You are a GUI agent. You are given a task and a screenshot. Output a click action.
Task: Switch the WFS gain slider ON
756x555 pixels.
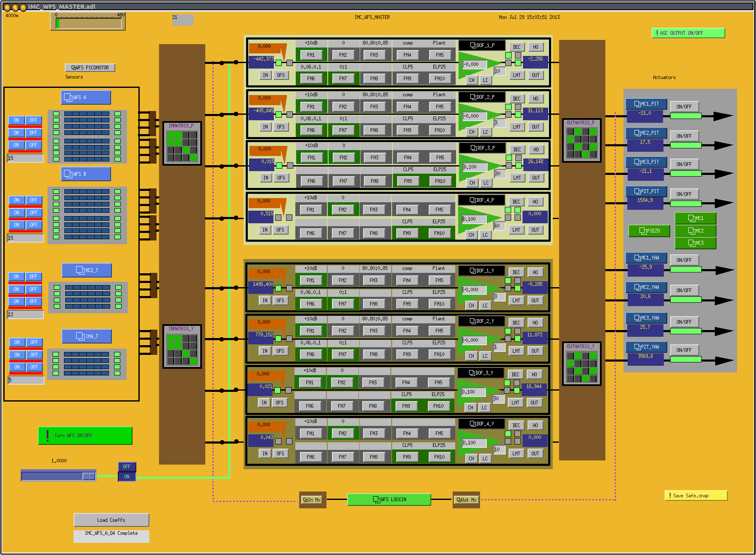(x=127, y=477)
